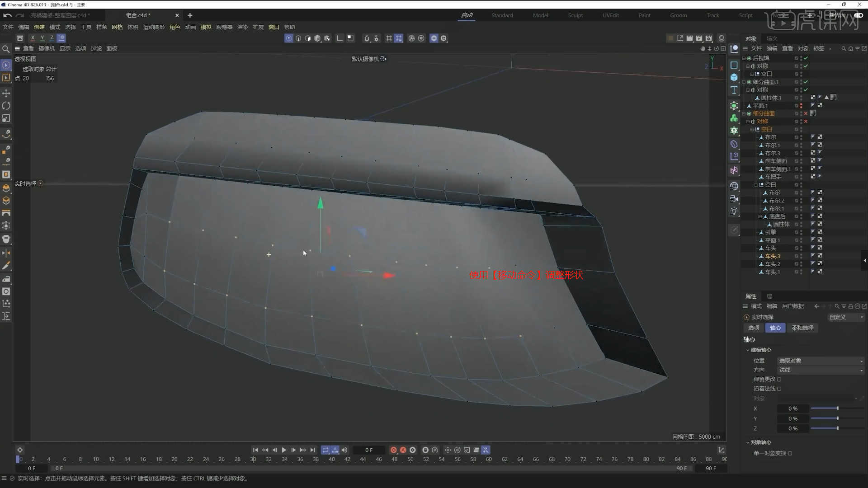Toggle Y axis lock
The height and width of the screenshot is (488, 868).
[x=42, y=38]
